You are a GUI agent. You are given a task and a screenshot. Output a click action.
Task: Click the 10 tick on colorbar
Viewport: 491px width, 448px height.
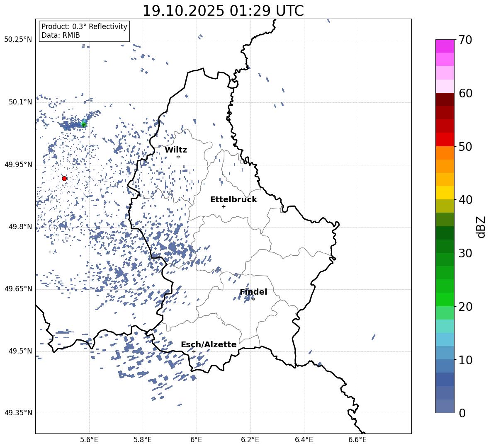coord(465,360)
